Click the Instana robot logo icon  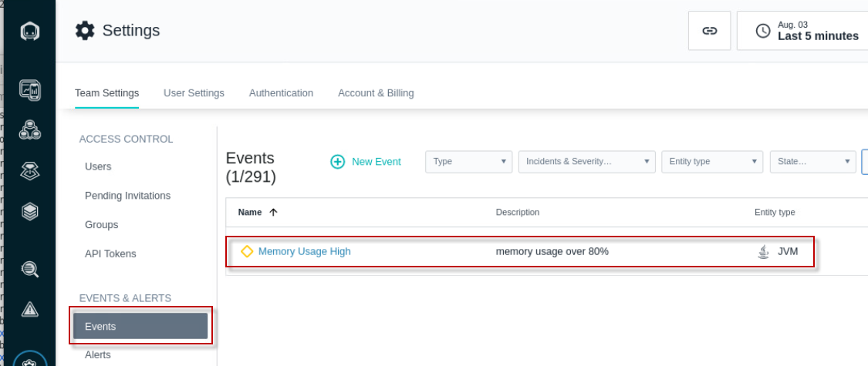[30, 31]
